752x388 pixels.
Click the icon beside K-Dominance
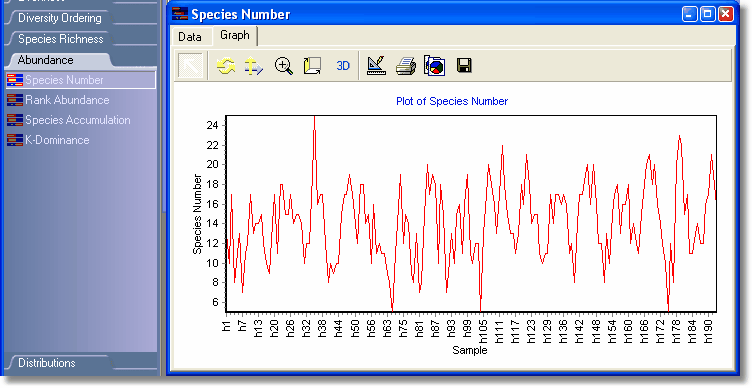(x=15, y=140)
